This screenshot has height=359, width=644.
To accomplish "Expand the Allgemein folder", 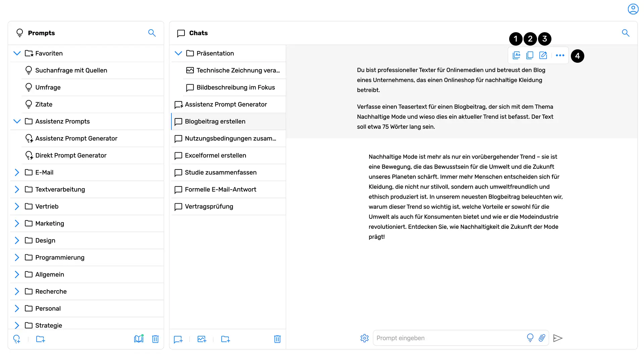I will 17,274.
